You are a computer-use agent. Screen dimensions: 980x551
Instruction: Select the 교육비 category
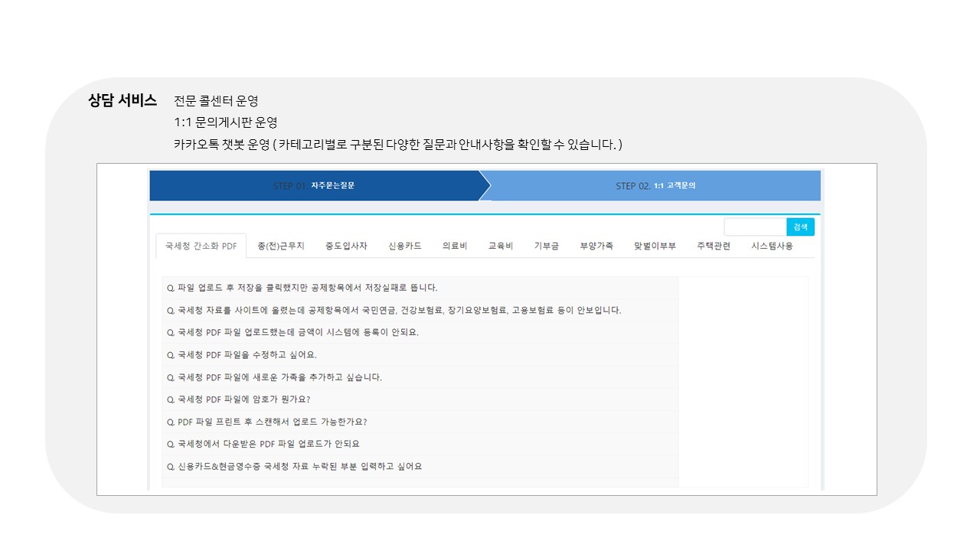point(500,245)
